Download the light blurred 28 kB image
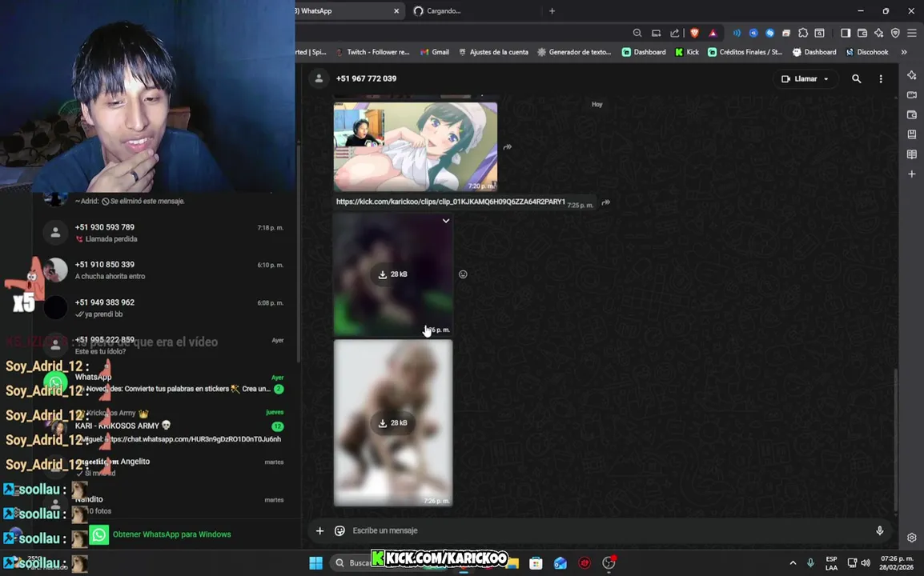Screen dimensions: 924x576 [x=392, y=423]
